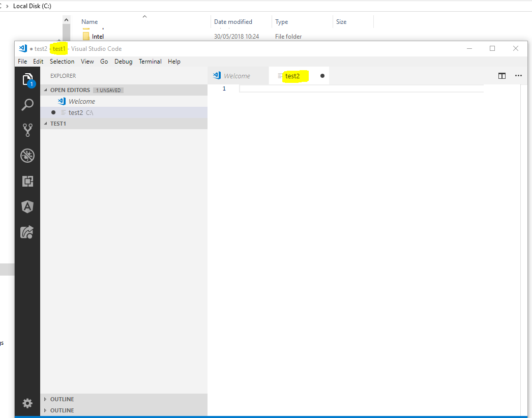Open the Help menu
Screen dimensions: 532x418
pyautogui.click(x=174, y=61)
